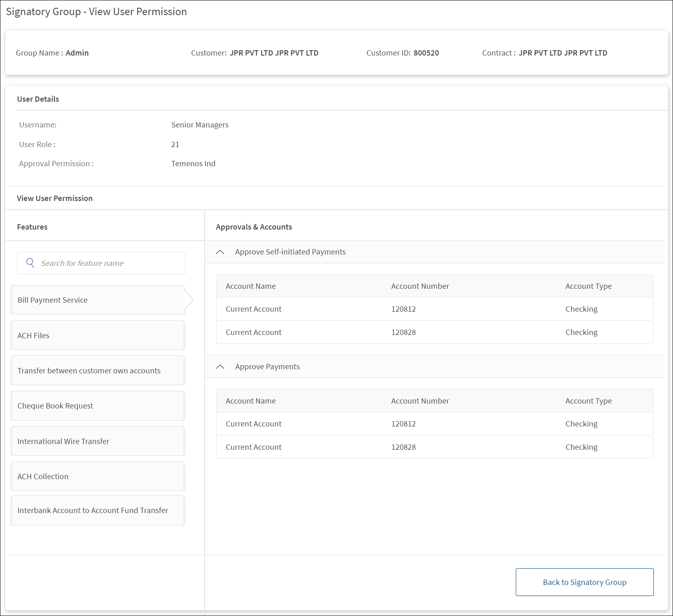Collapse Approve Self-initiated Payments section
This screenshot has height=616, width=673.
[x=220, y=252]
